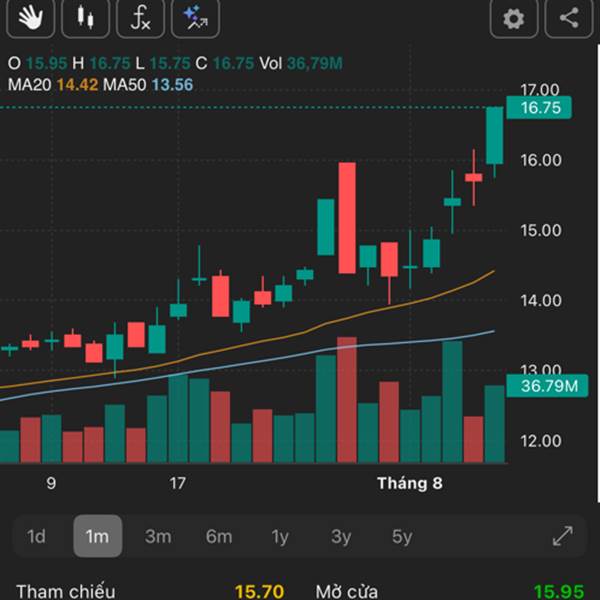600x600 pixels.
Task: Tap the 12.00 price axis label
Action: click(541, 441)
